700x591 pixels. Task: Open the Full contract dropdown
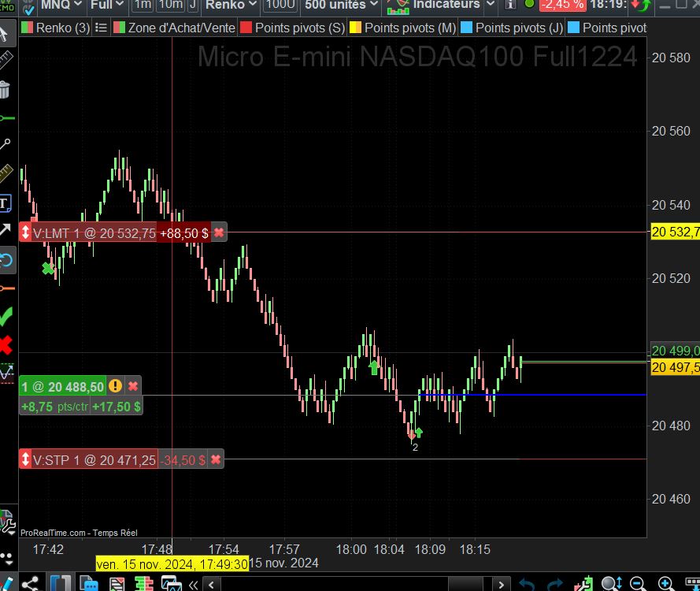point(107,5)
